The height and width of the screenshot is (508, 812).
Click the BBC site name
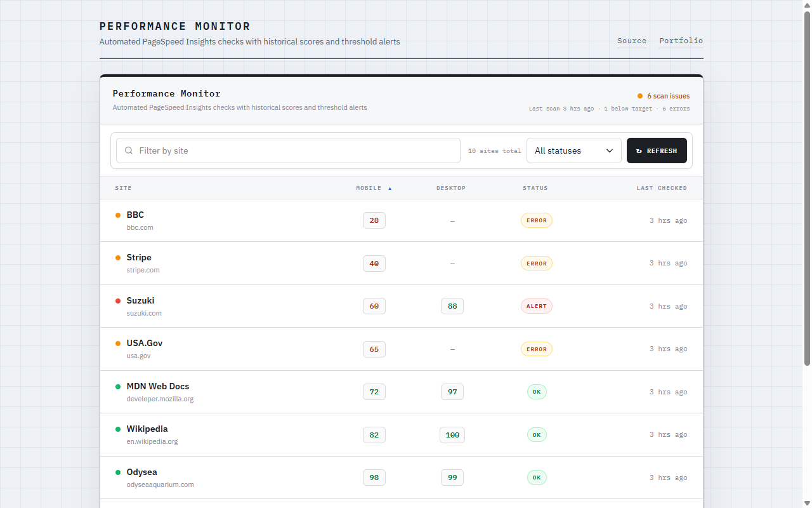pos(135,215)
